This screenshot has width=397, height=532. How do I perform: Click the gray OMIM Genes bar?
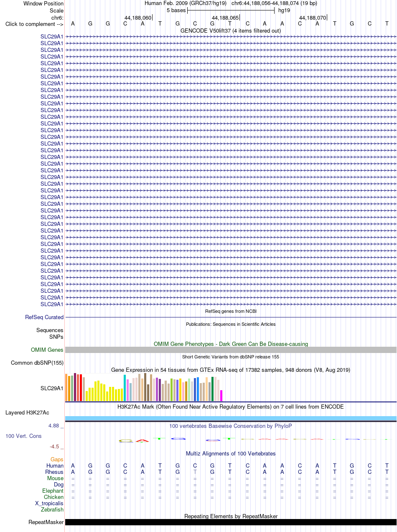[x=231, y=350]
